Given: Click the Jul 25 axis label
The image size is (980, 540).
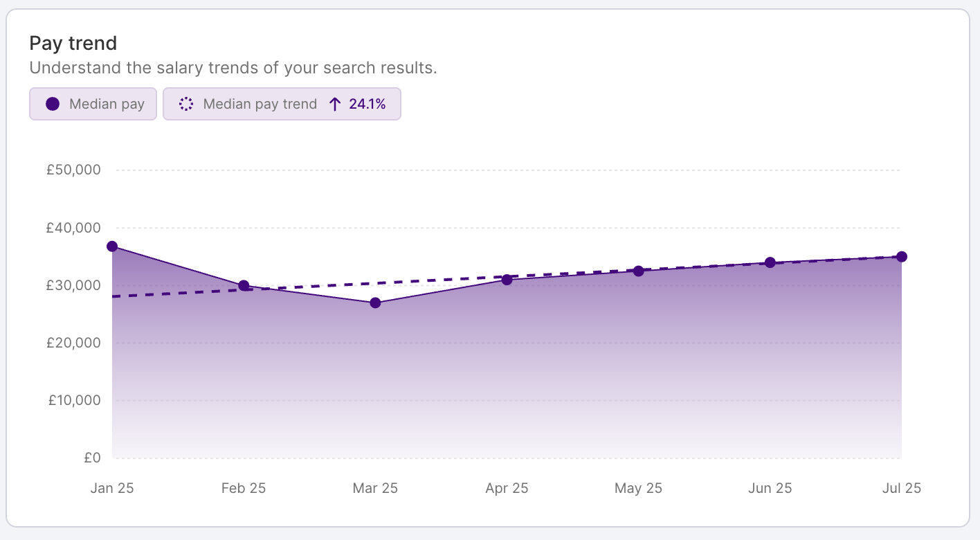Looking at the screenshot, I should pos(901,488).
